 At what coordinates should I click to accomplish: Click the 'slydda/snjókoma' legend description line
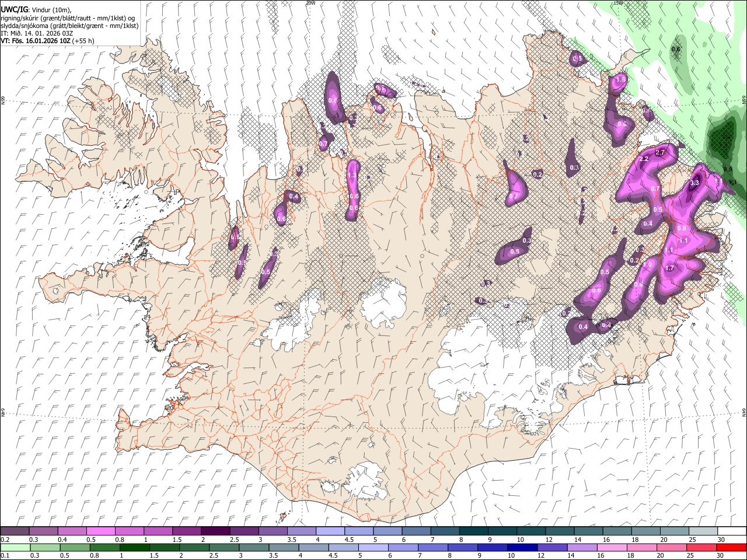(69, 26)
